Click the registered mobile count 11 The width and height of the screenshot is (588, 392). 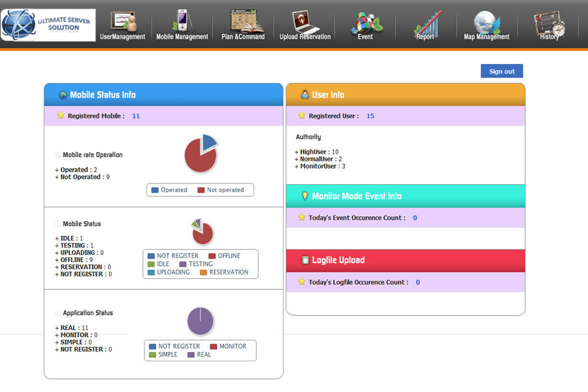coord(136,116)
